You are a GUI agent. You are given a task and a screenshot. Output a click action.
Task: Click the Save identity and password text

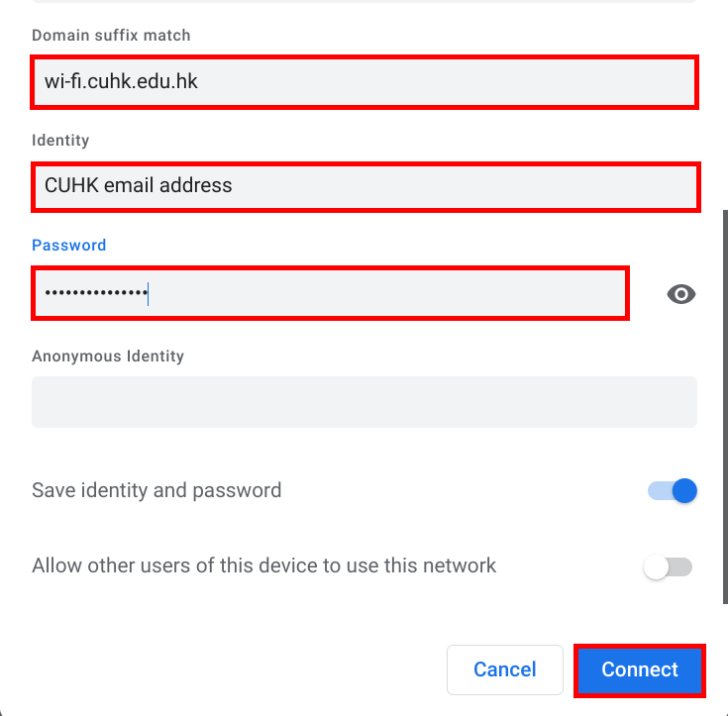click(156, 490)
